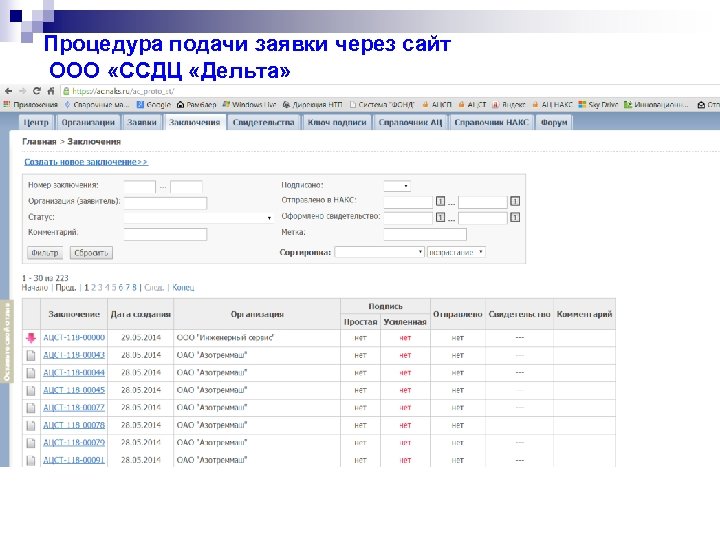The width and height of the screenshot is (720, 540).
Task: Open the возрастание sort order dropdown
Action: (456, 252)
